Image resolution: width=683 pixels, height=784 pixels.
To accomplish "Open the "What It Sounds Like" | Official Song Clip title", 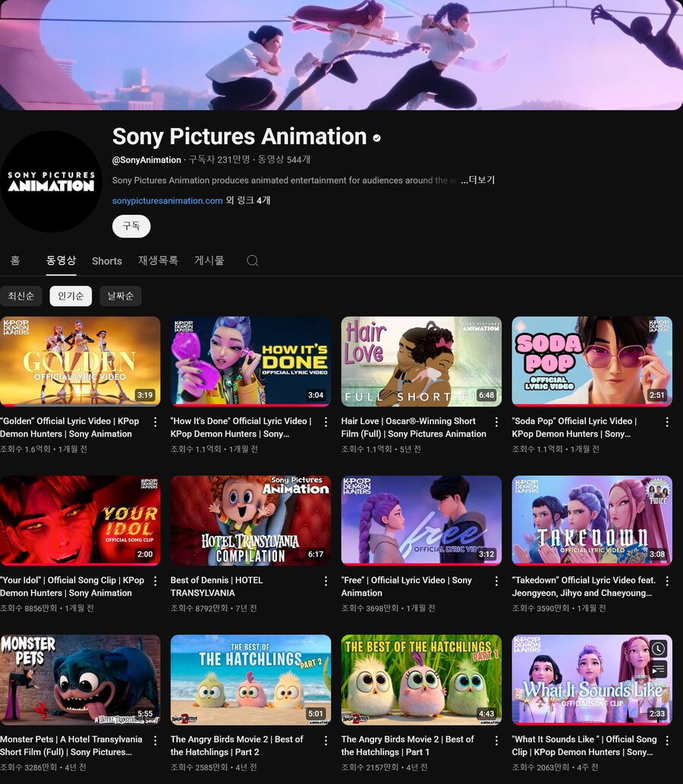I will point(584,745).
